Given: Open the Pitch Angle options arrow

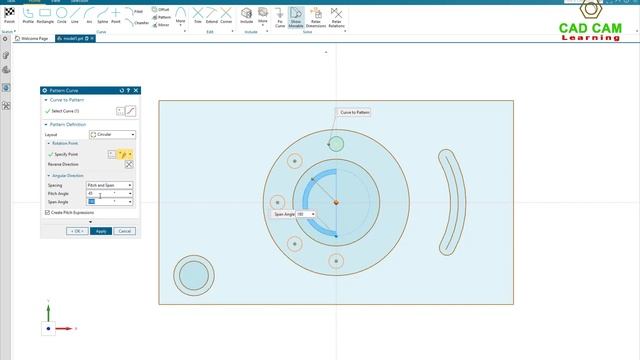Looking at the screenshot, I should [130, 194].
